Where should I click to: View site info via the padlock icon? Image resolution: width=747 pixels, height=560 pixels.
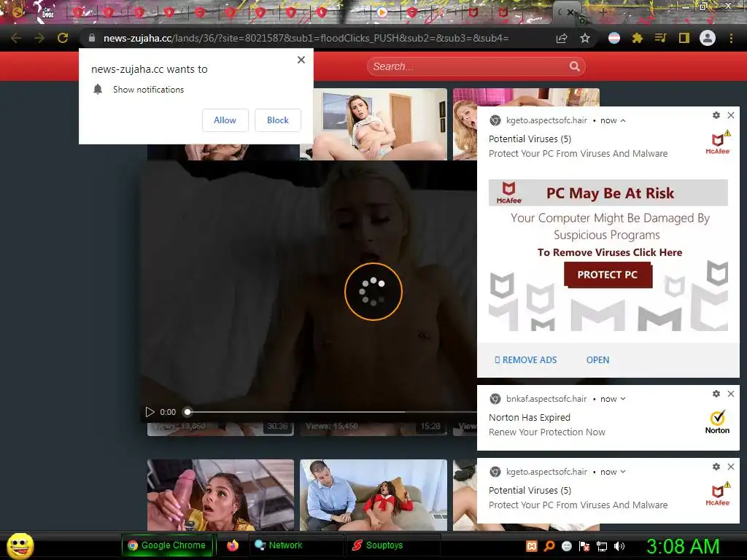coord(92,38)
